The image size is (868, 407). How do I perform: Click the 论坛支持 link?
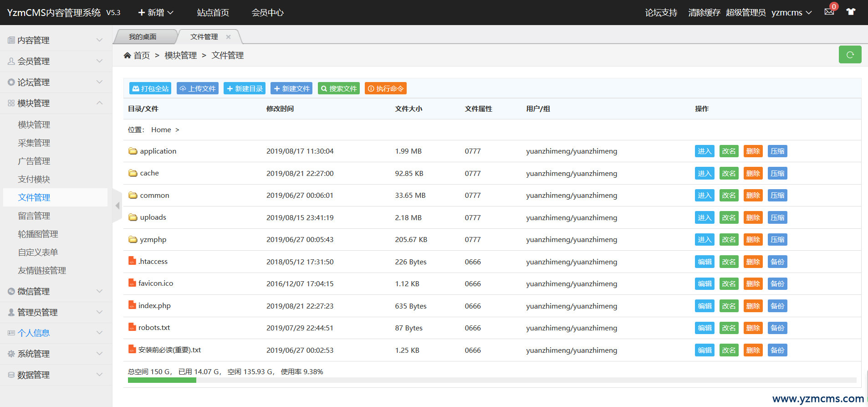(661, 12)
